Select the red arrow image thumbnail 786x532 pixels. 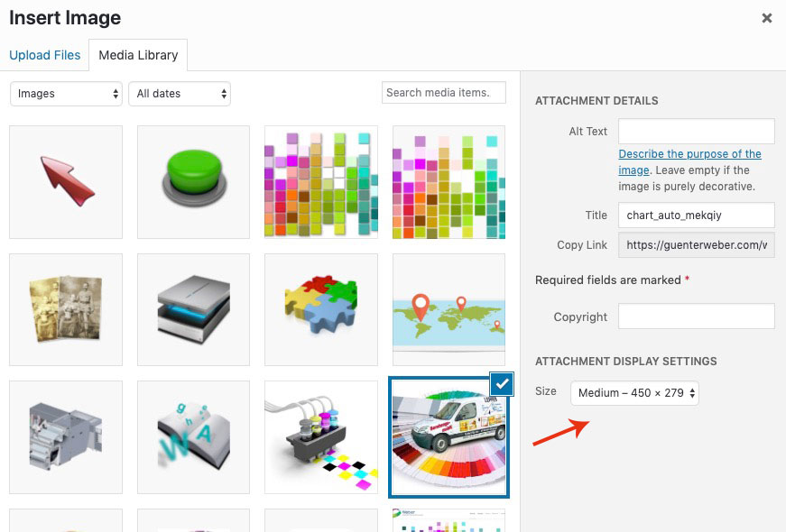66,182
